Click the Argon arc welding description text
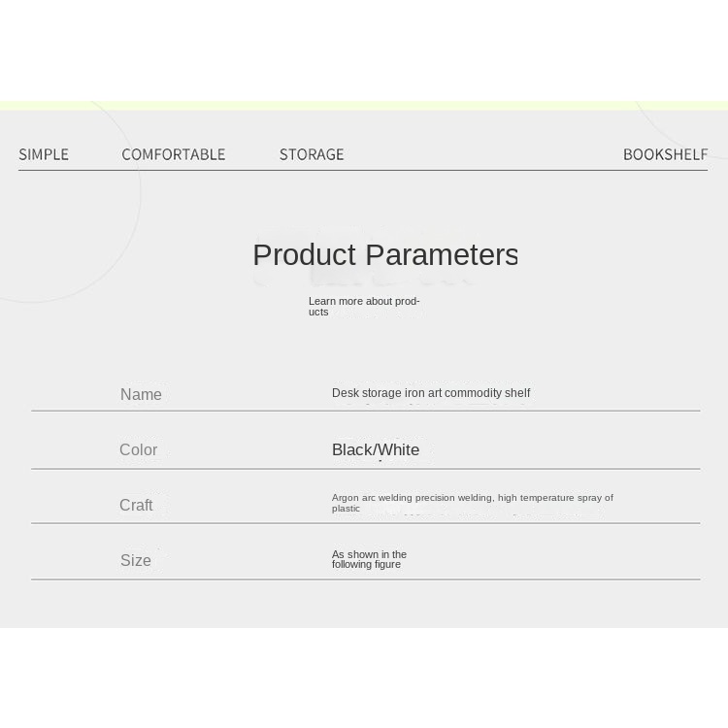728x728 pixels. point(472,502)
